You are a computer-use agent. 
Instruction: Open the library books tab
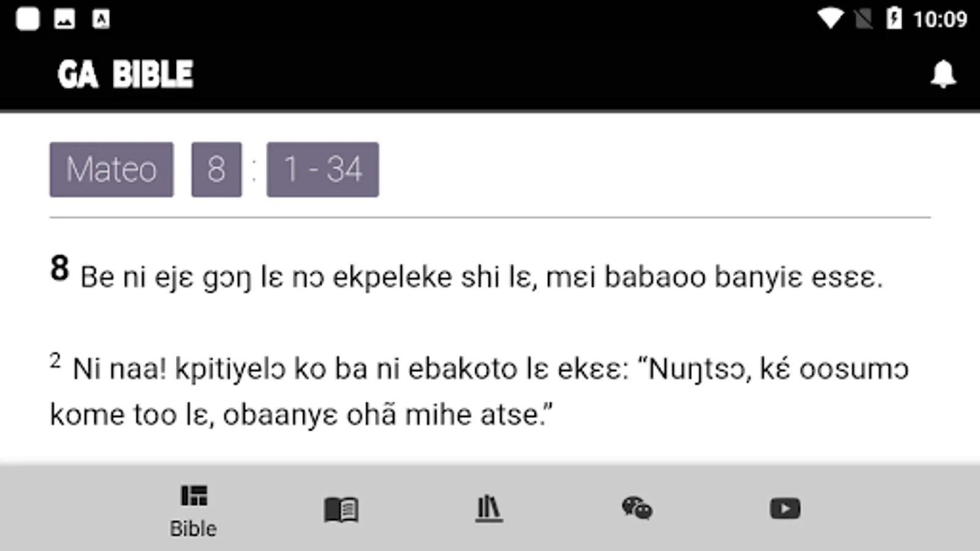[489, 509]
